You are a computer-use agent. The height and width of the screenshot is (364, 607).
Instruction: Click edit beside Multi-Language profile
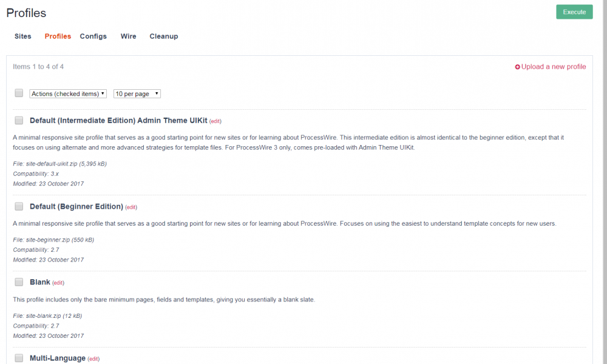point(93,359)
